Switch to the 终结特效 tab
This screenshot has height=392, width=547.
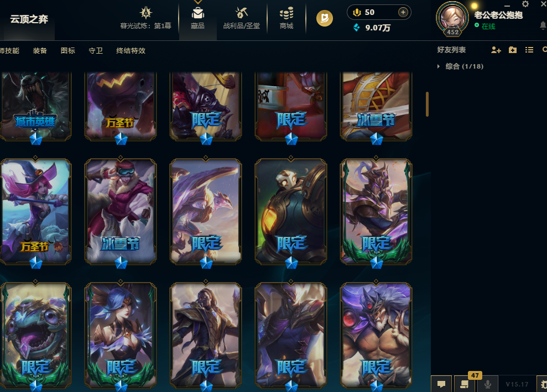click(x=131, y=50)
